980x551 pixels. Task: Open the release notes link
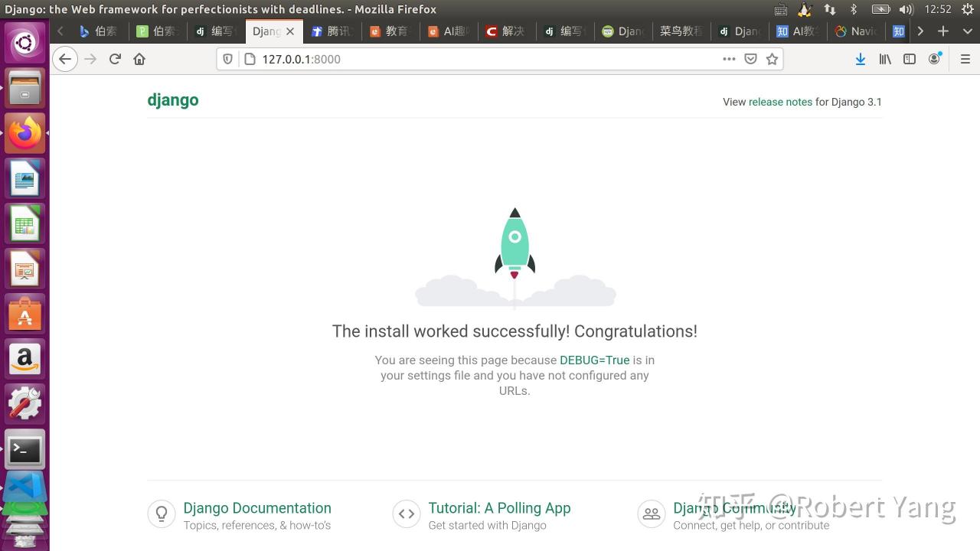coord(780,102)
